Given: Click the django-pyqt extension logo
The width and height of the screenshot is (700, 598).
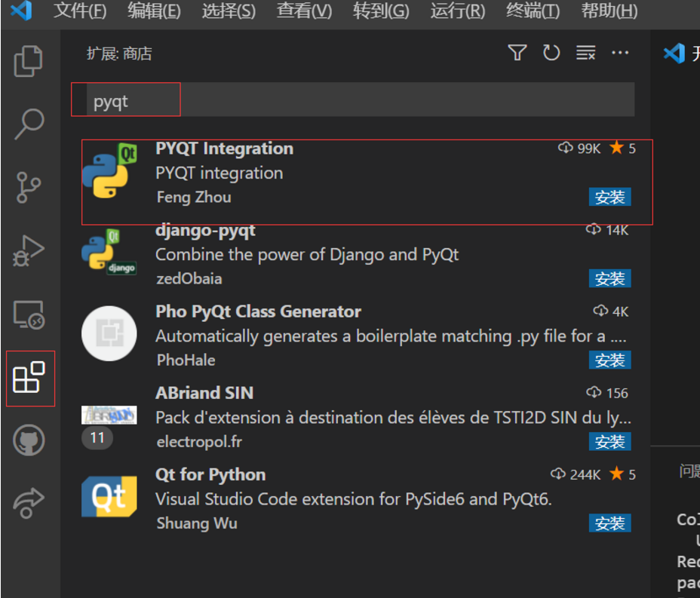Looking at the screenshot, I should pyautogui.click(x=109, y=252).
